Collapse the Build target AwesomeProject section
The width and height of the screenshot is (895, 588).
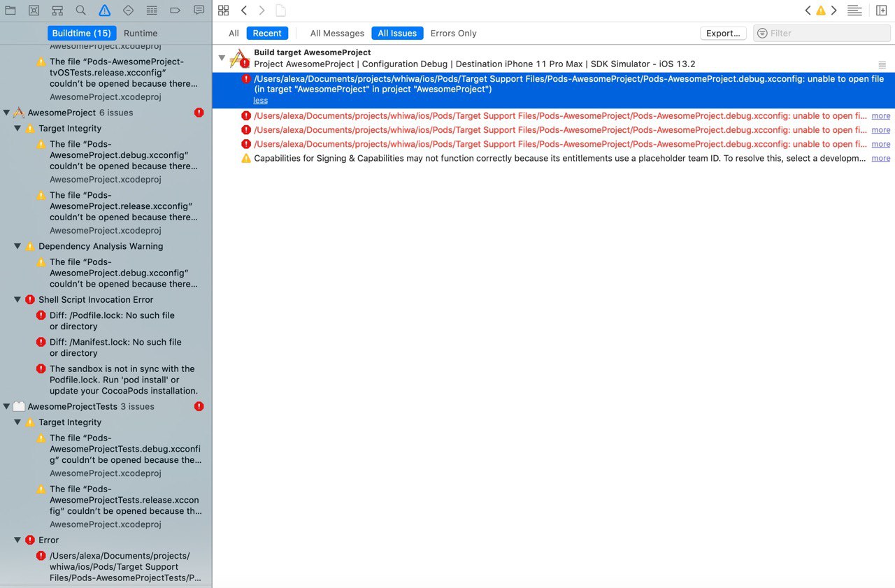222,57
